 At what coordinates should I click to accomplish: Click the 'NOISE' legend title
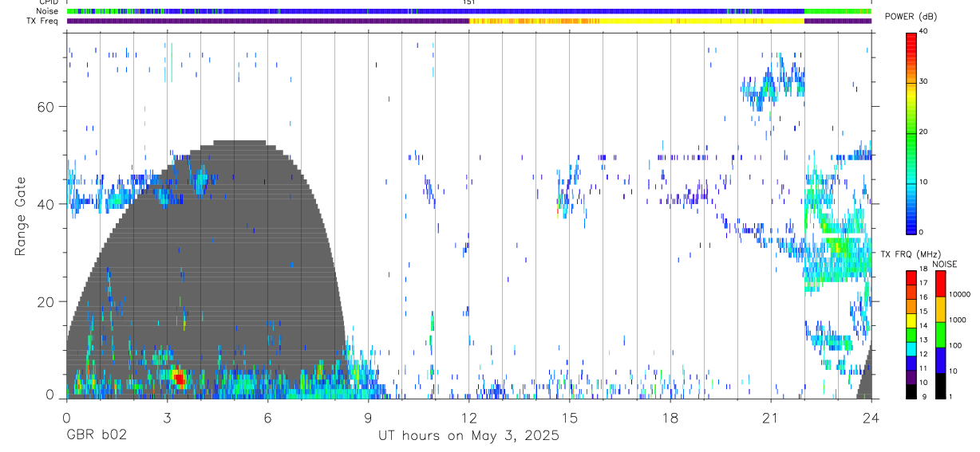point(945,264)
